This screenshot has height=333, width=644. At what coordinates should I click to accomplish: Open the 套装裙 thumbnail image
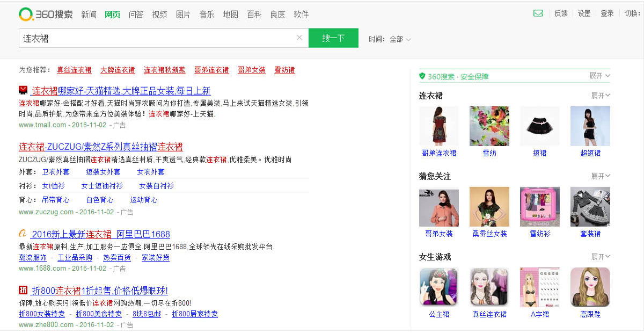click(x=590, y=207)
